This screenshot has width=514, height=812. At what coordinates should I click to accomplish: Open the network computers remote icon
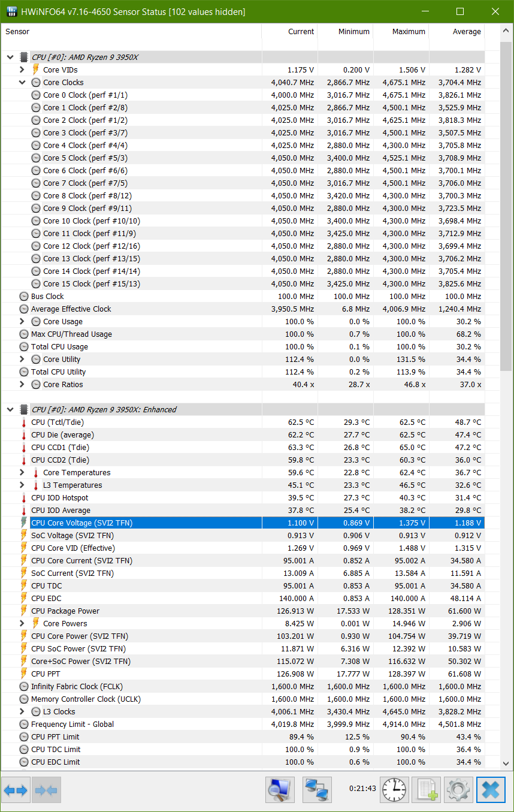coord(317,790)
